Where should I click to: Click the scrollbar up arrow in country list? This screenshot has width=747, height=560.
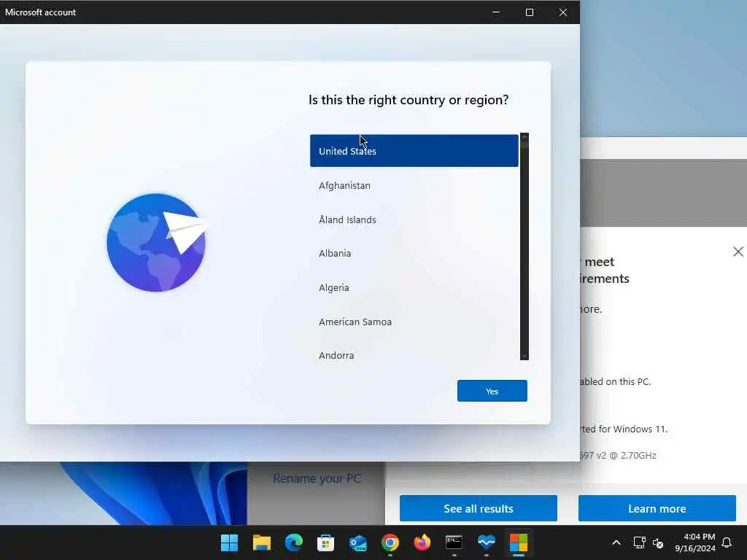525,137
